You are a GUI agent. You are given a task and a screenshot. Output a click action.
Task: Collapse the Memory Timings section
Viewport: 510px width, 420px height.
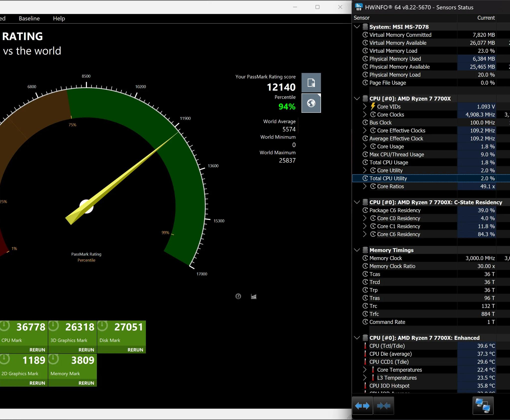click(x=357, y=250)
